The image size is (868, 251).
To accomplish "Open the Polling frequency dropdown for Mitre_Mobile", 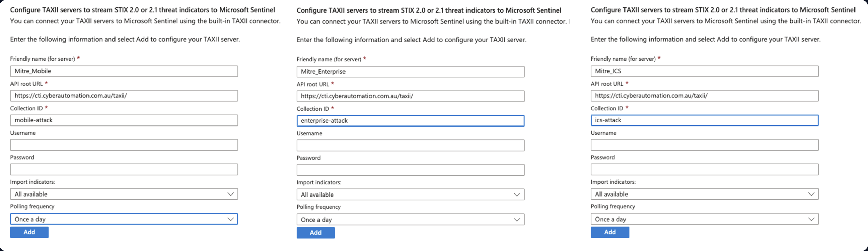I will pos(124,219).
